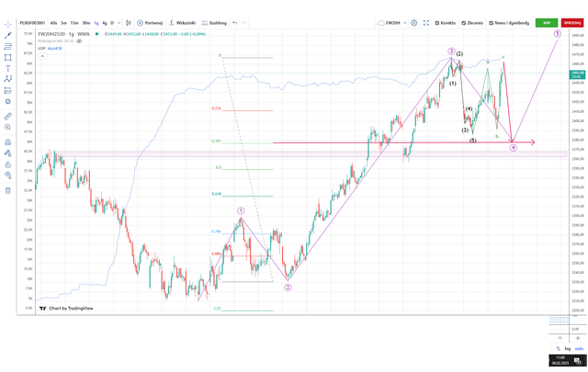Screen dimensions: 588x372
Task: Switch to the 5m interval
Action: (x=63, y=23)
